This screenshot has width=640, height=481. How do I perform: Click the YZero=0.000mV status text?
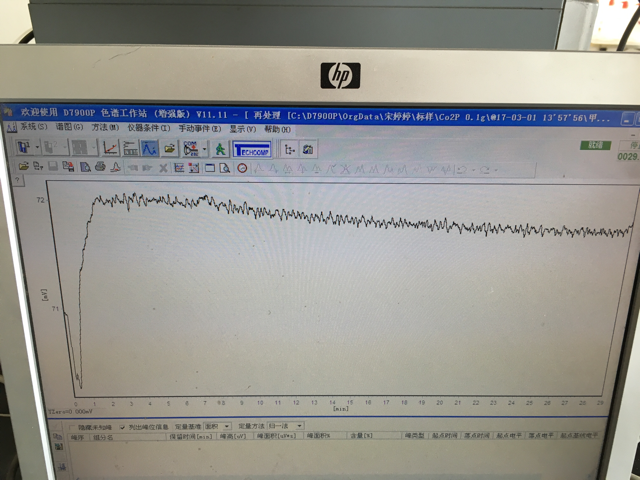coord(70,412)
